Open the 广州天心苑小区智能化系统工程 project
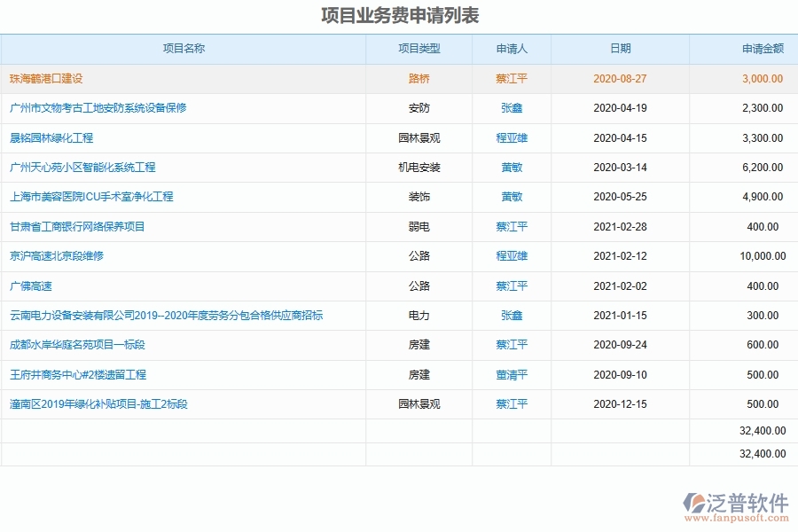798x532 pixels. (84, 168)
